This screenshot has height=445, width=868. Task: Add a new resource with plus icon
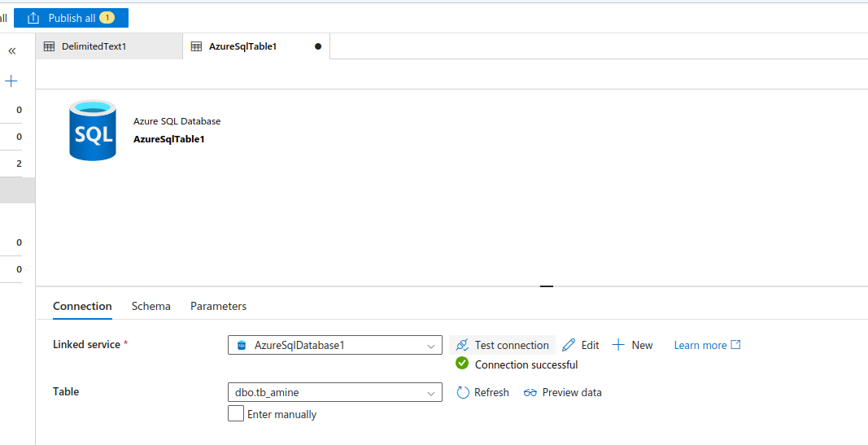coord(11,81)
